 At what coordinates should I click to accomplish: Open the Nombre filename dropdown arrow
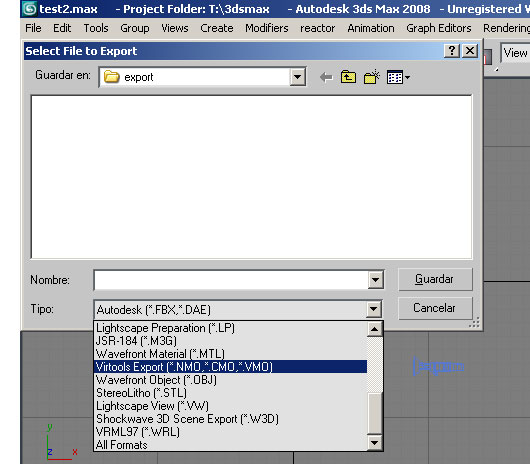[x=375, y=280]
